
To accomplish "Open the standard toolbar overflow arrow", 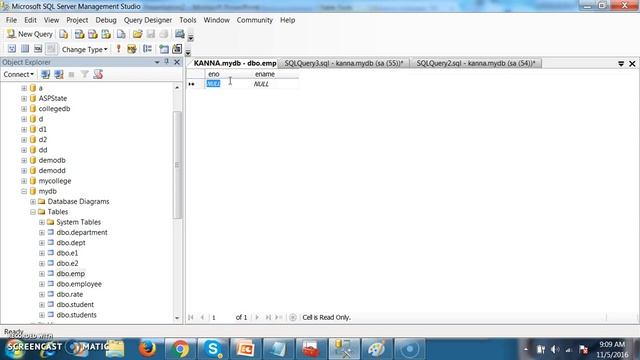I will [191, 38].
